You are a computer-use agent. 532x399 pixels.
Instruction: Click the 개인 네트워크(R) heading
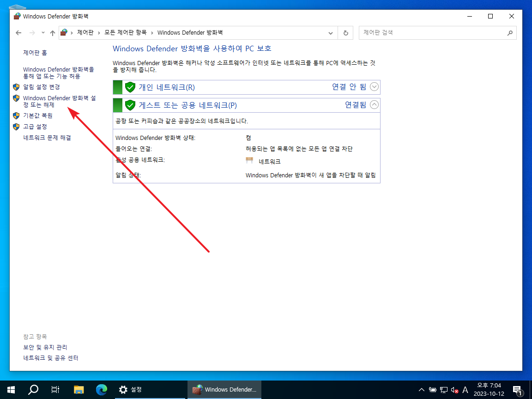click(x=167, y=87)
